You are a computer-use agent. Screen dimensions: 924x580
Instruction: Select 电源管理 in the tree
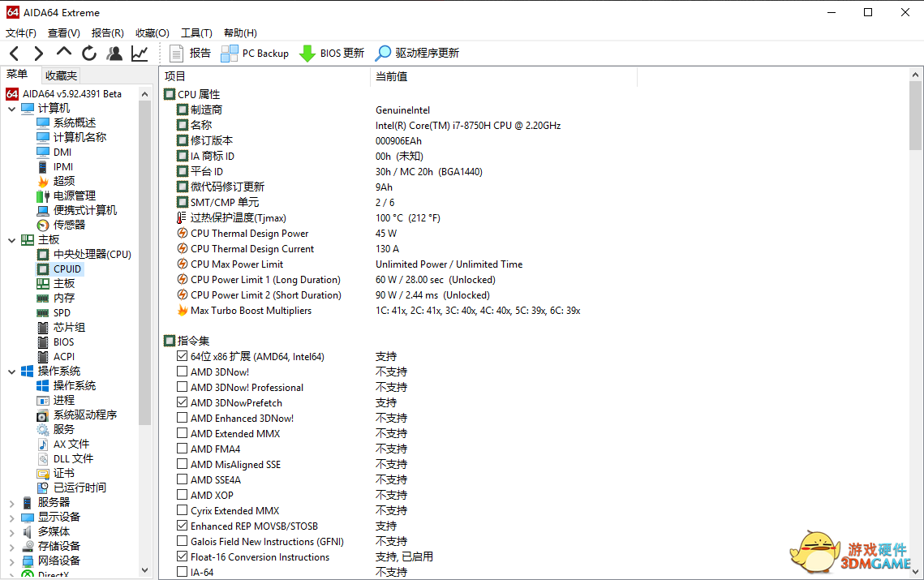(75, 195)
